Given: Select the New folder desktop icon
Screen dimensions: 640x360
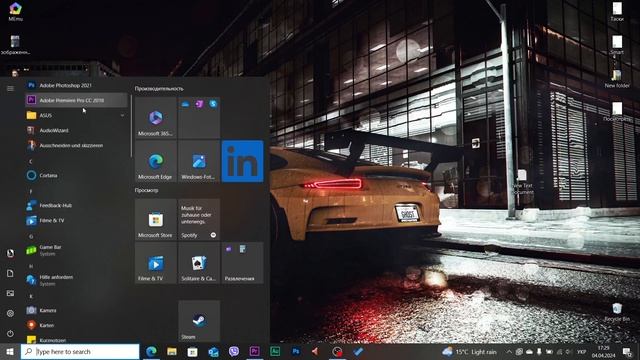Looking at the screenshot, I should point(617,79).
